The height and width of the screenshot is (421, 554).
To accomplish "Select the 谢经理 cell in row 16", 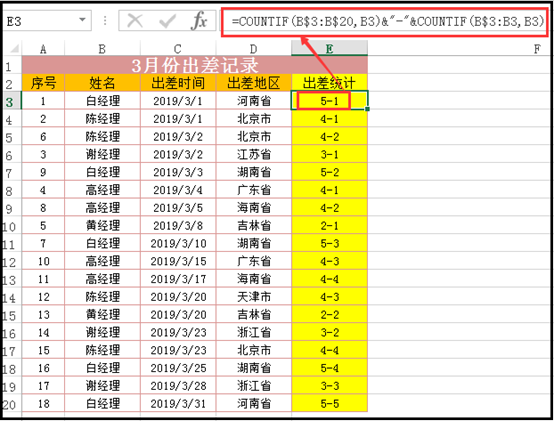I will (x=102, y=332).
